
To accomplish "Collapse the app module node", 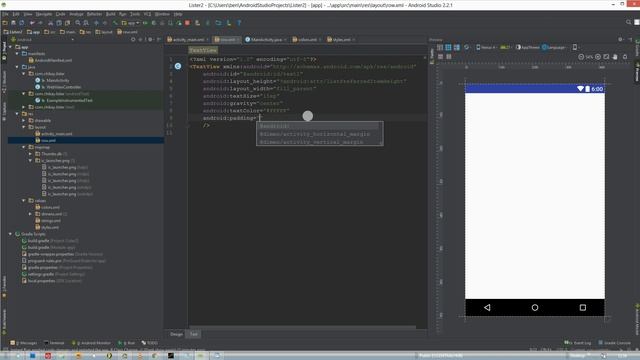I will [x=11, y=47].
